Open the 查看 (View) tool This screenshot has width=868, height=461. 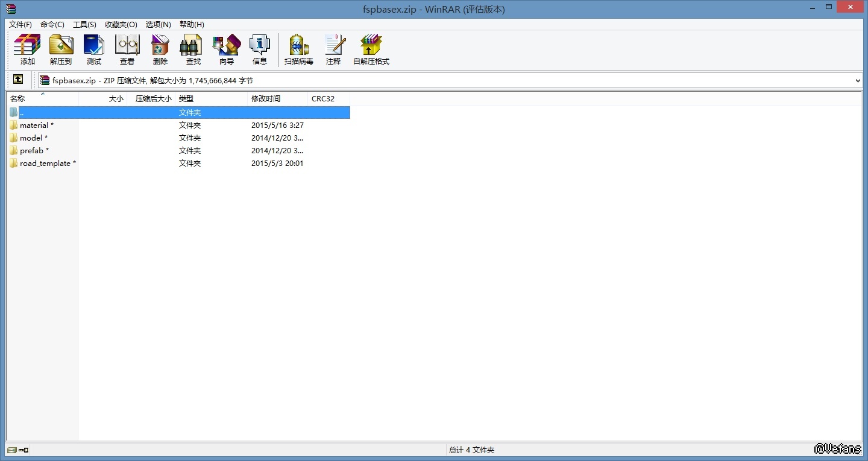click(127, 49)
